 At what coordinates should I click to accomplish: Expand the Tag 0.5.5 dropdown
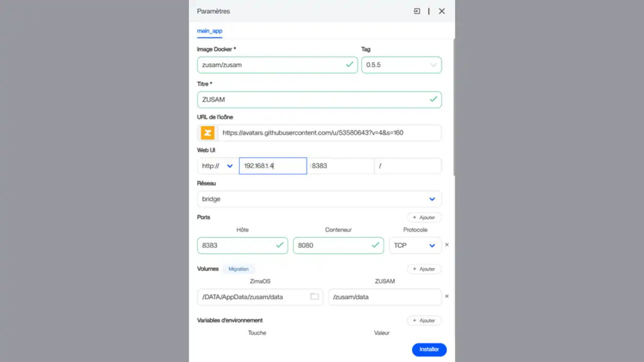coord(401,65)
